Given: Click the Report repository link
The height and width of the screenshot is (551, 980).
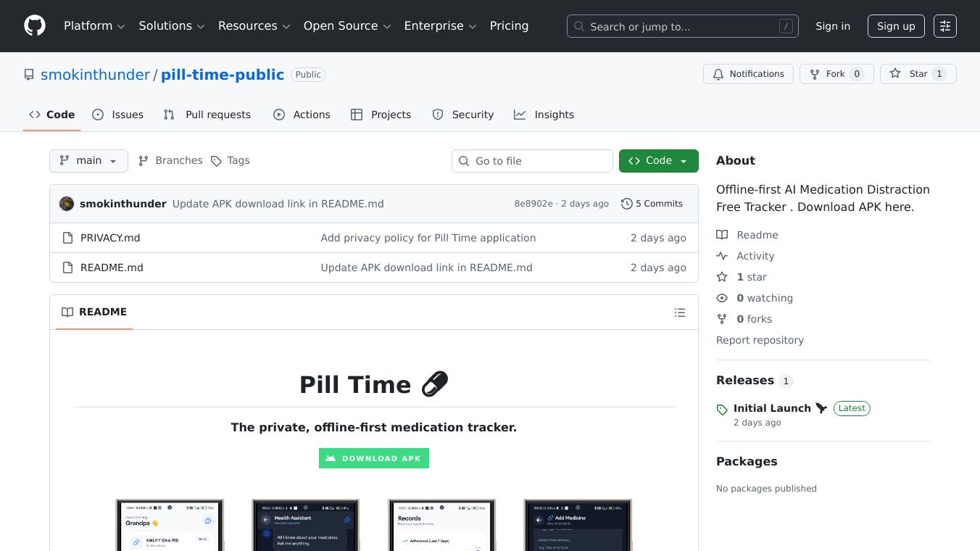Looking at the screenshot, I should coord(760,340).
